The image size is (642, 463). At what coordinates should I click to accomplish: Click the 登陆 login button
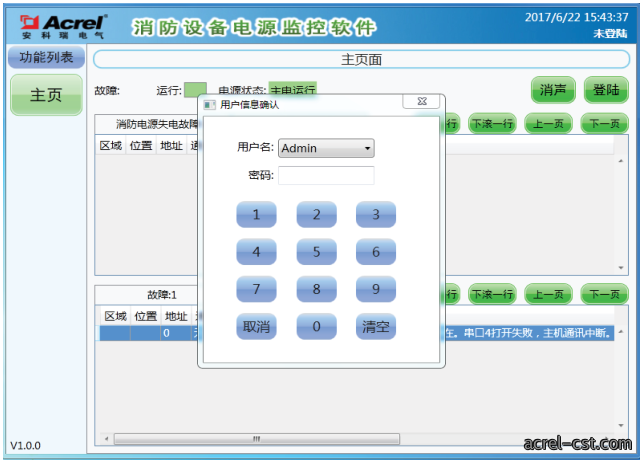[x=606, y=90]
